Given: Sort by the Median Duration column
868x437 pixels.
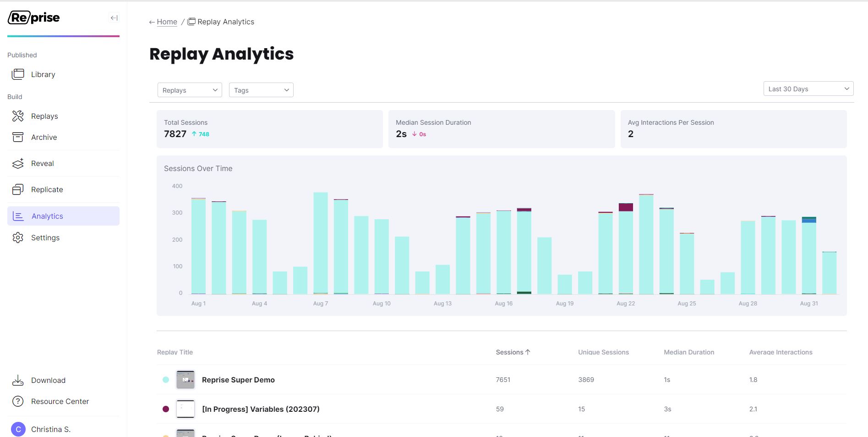Looking at the screenshot, I should (x=689, y=352).
